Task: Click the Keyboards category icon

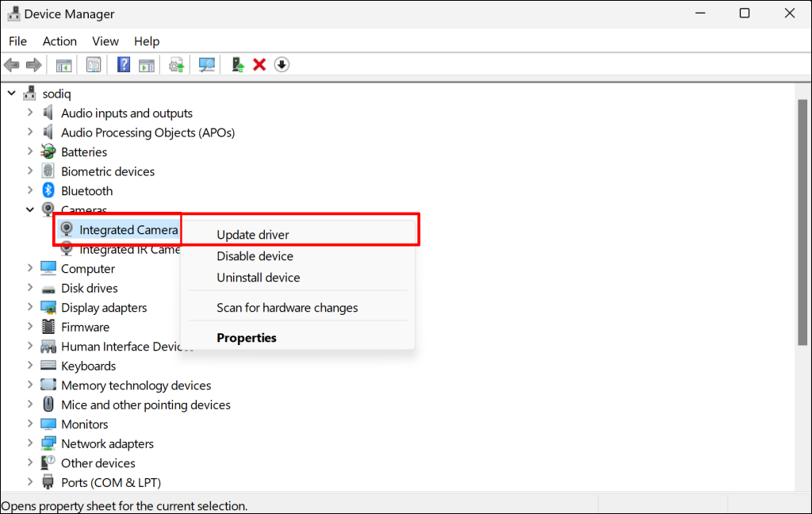Action: 48,366
